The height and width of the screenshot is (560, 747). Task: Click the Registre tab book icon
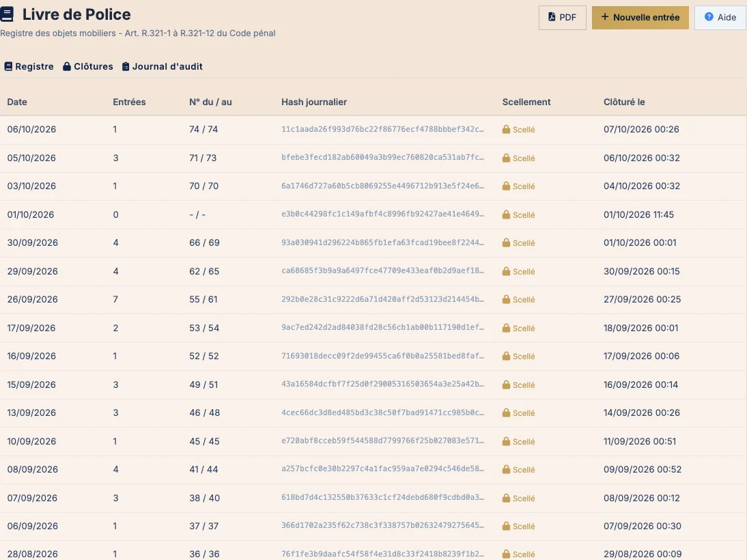pos(8,67)
